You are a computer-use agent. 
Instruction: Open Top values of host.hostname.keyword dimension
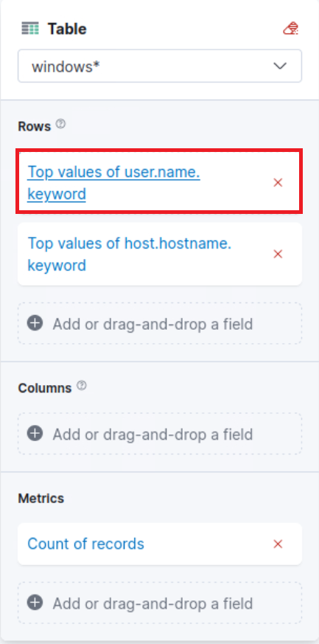click(129, 255)
